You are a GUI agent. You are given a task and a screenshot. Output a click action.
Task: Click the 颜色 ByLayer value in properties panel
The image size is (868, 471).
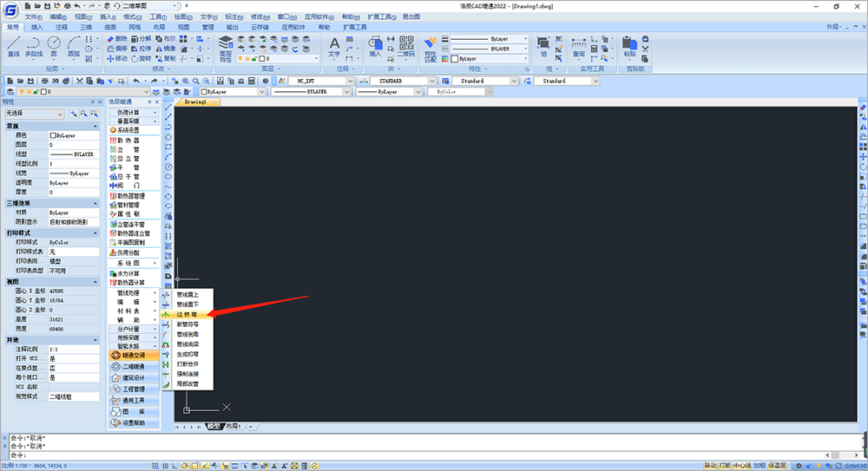(x=74, y=135)
